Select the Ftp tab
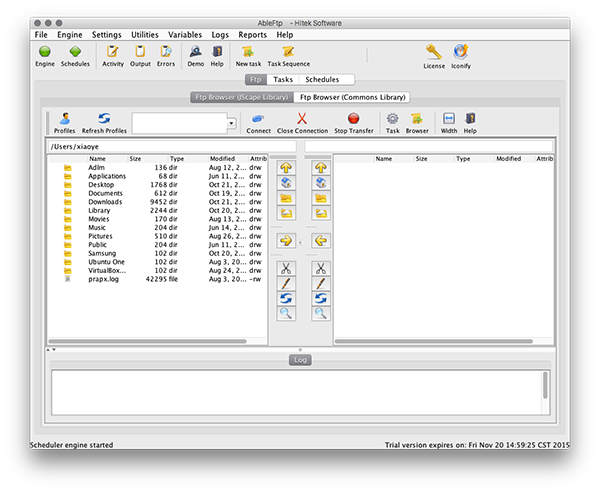This screenshot has width=600, height=492. pos(256,80)
